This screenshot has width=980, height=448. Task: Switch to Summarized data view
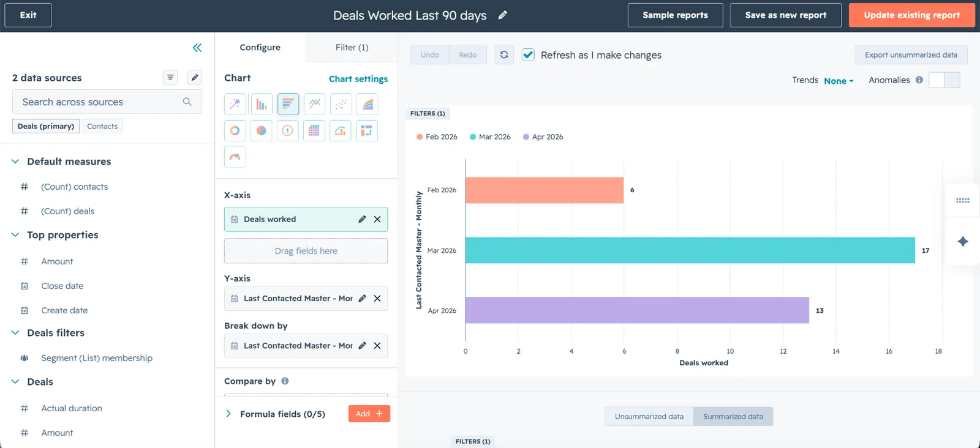coord(733,417)
